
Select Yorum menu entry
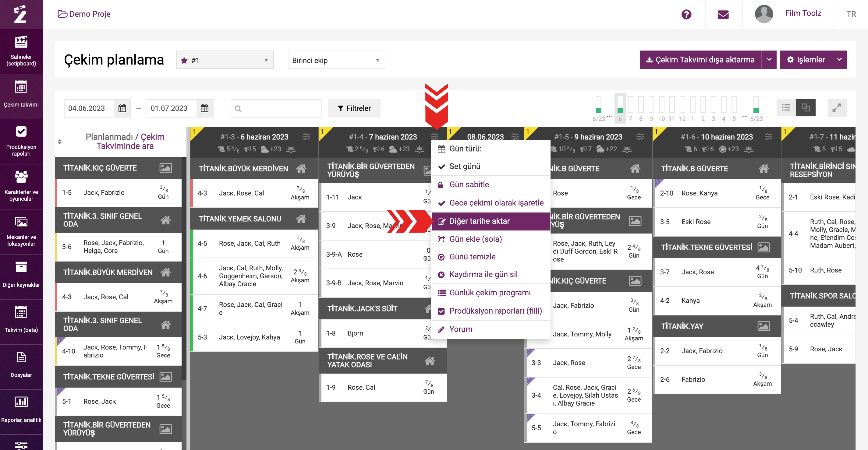[x=491, y=329]
